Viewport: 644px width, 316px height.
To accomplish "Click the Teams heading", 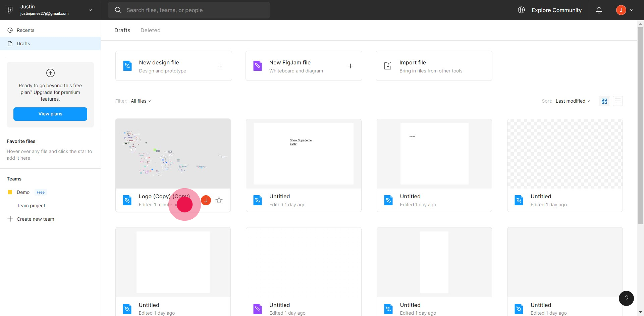I will (14, 179).
